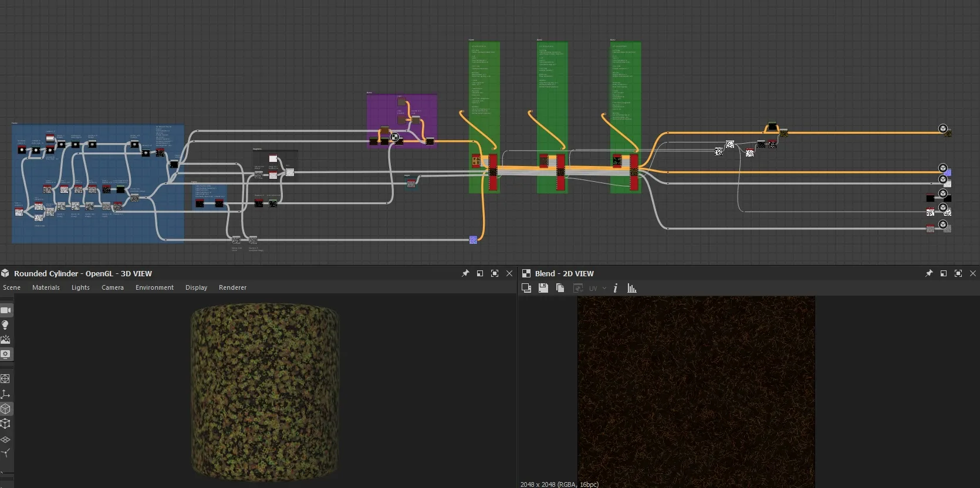Click the three-pronged icon at the 3D view sidebar bottom

coord(5,453)
